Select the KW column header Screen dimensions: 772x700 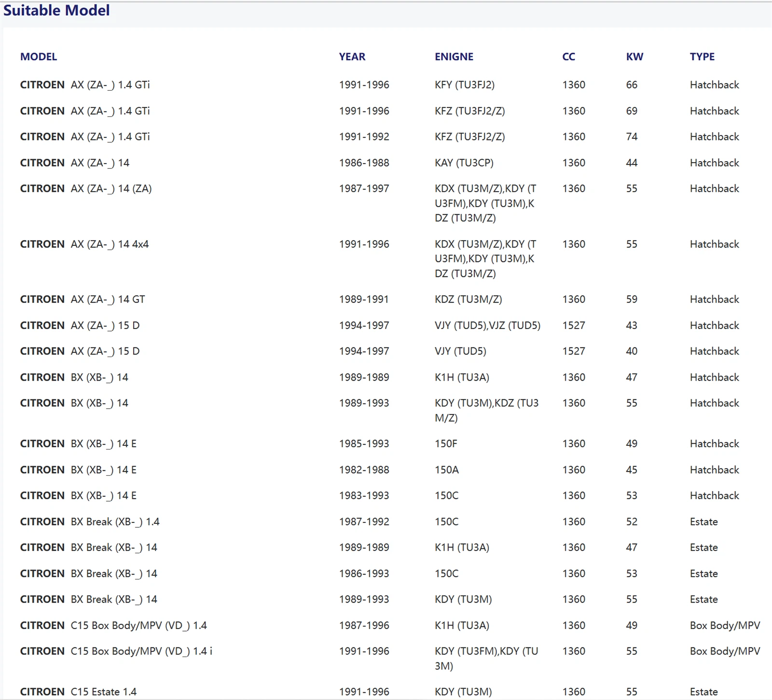click(x=634, y=56)
